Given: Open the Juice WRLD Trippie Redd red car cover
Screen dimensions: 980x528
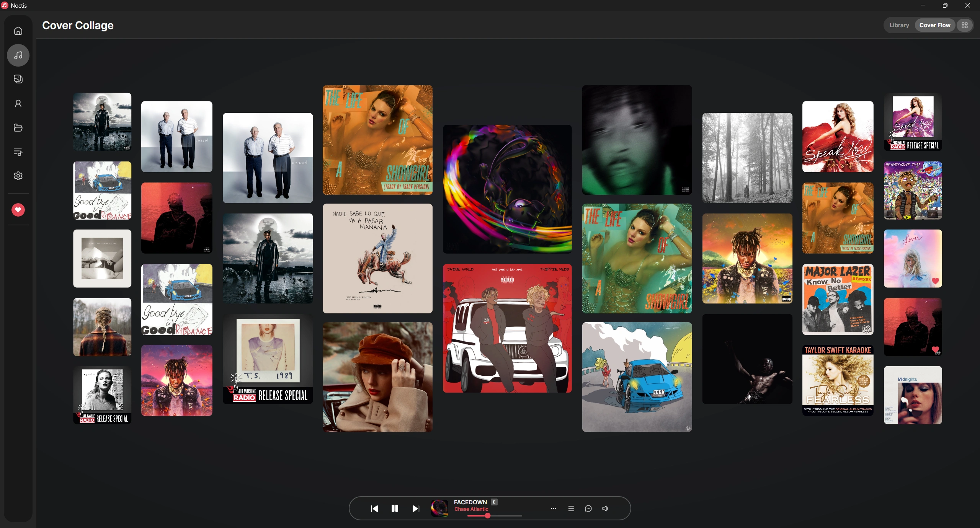Looking at the screenshot, I should click(507, 328).
